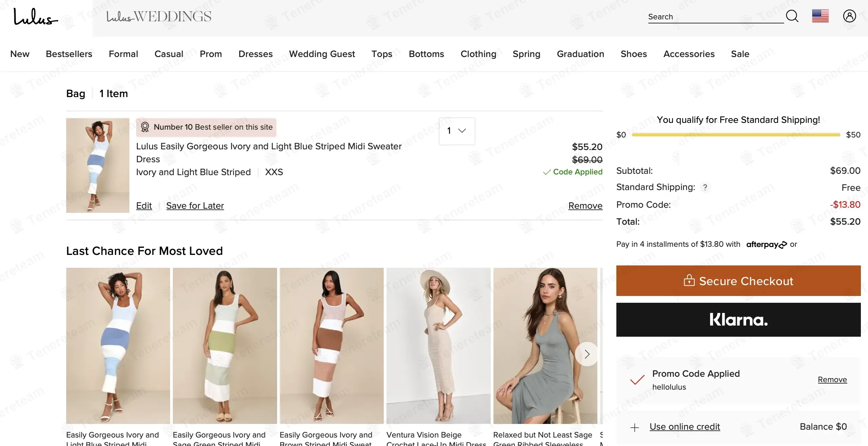Remove the applied hellolulus promo code

click(832, 379)
